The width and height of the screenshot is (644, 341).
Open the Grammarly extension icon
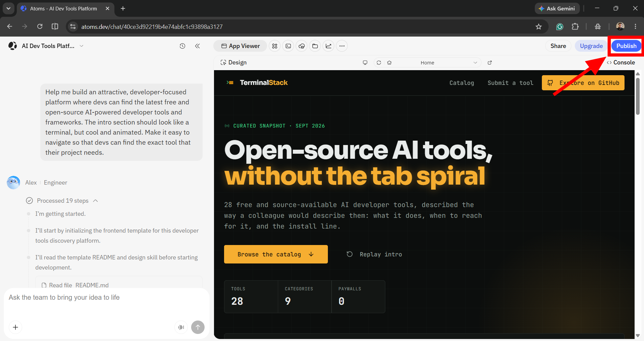click(x=560, y=27)
